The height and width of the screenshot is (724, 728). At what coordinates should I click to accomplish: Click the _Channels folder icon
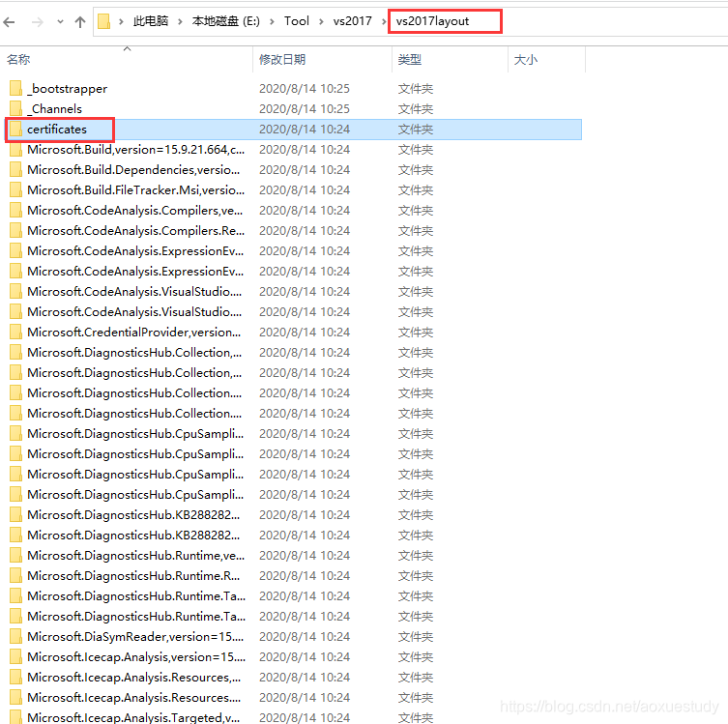[x=15, y=108]
